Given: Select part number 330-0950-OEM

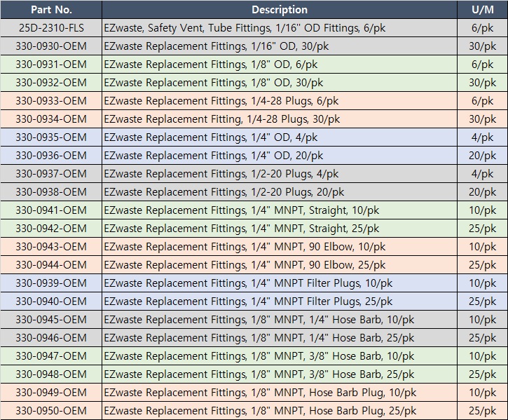Looking at the screenshot, I should (51, 410).
